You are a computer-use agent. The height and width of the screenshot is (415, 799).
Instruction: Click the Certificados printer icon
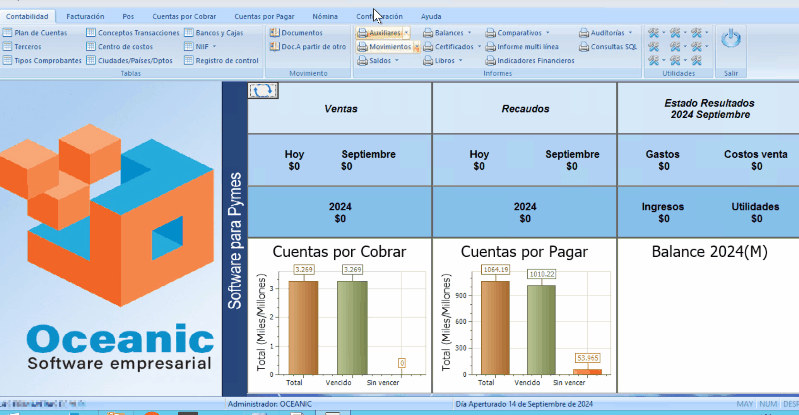click(x=428, y=47)
